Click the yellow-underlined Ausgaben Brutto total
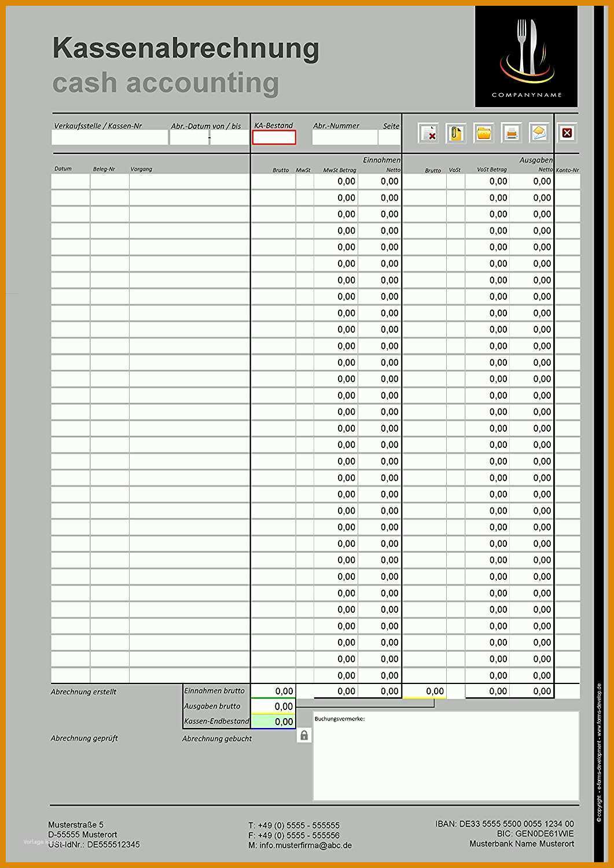The height and width of the screenshot is (868, 614). [424, 691]
